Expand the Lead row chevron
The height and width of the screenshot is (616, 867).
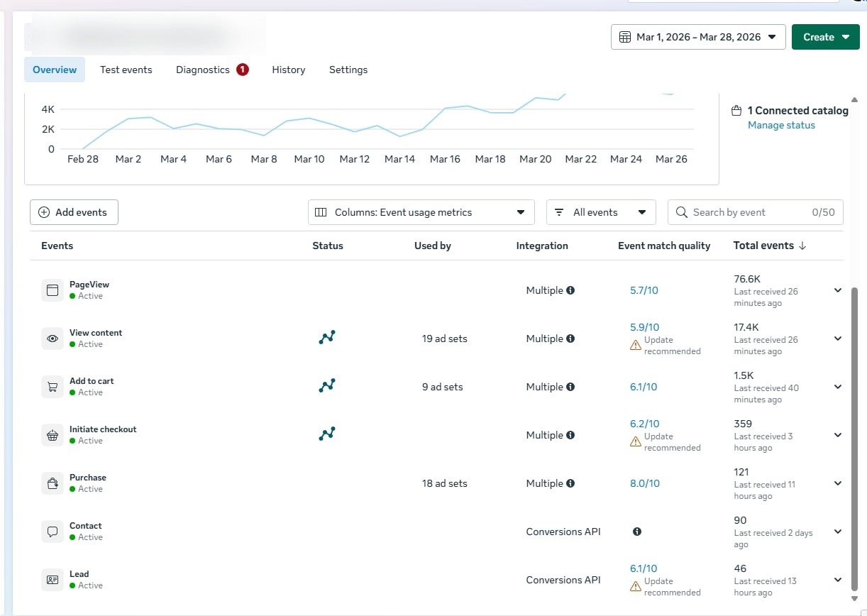tap(838, 580)
